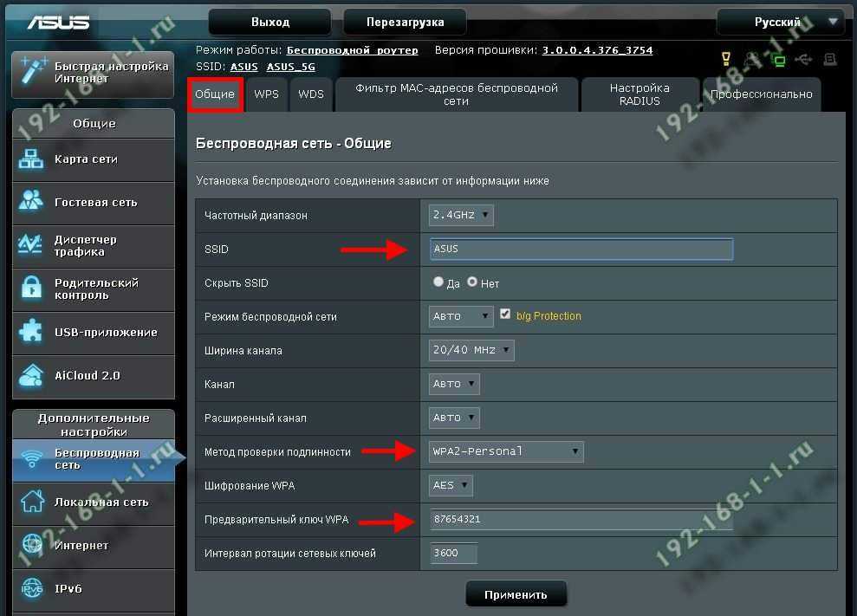The height and width of the screenshot is (616, 857).
Task: Open Гостевая сеть menu item
Action: click(x=94, y=203)
